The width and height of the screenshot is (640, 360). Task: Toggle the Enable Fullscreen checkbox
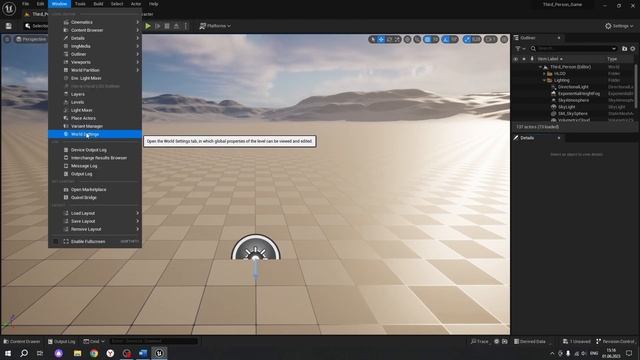[56, 242]
